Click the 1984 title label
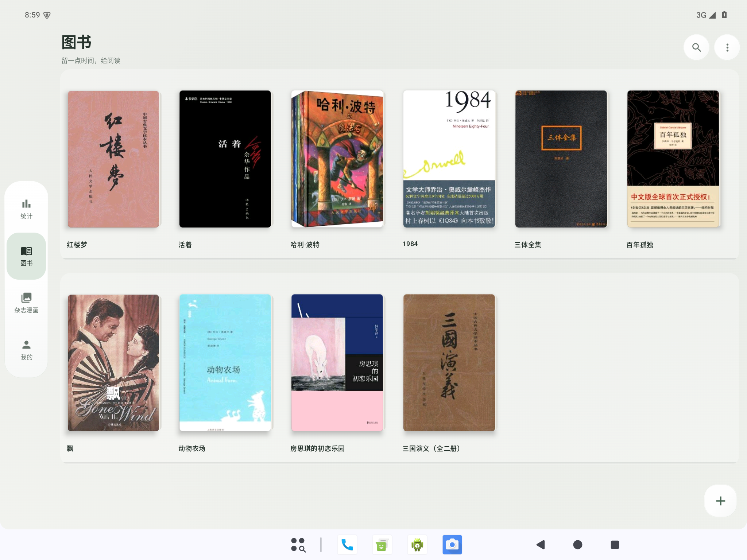Screen dimensions: 747x560 410,244
